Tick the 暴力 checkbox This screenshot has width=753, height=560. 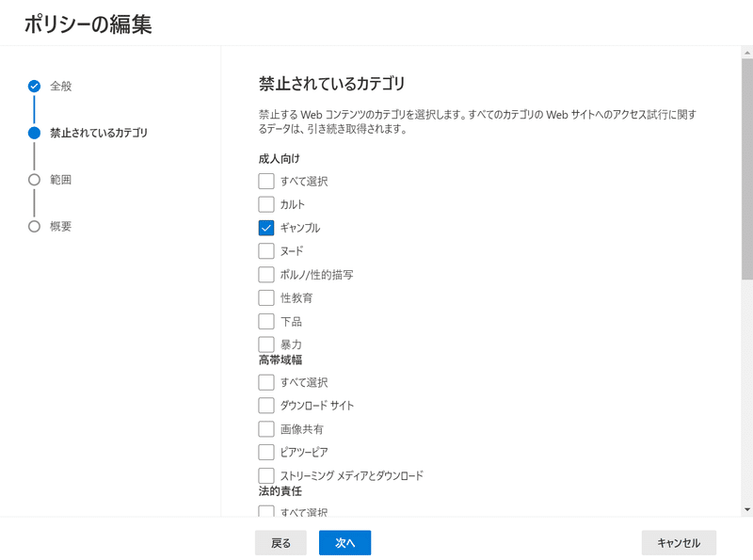point(266,344)
